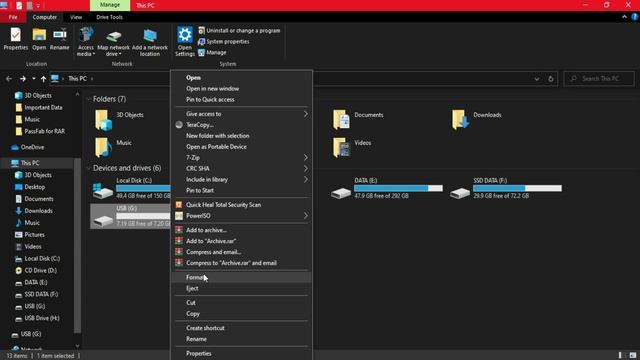
Task: Select the Local Disk (C:) drive icon
Action: (103, 191)
